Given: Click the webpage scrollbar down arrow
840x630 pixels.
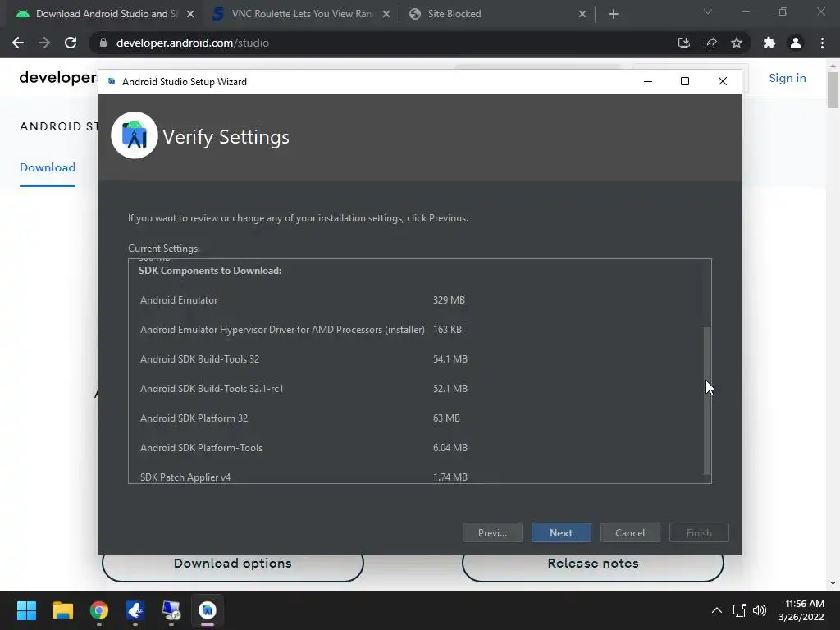Looking at the screenshot, I should point(833,583).
